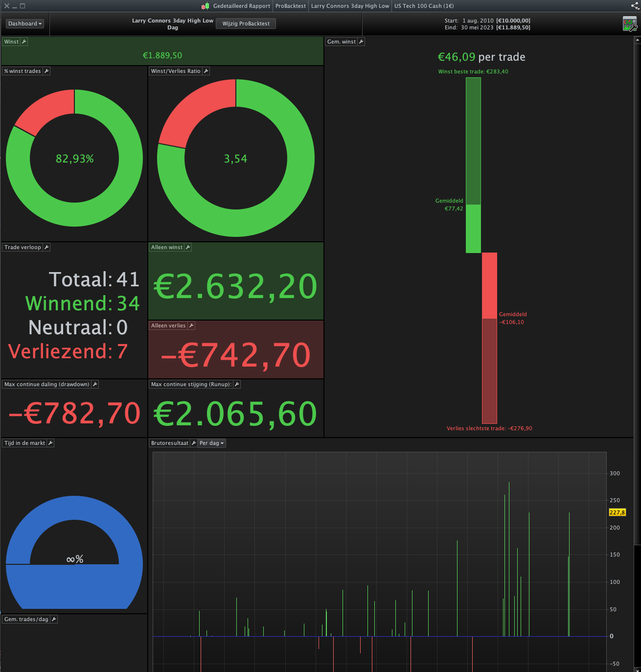The width and height of the screenshot is (641, 672).
Task: Click the 300 label on chart axis
Action: click(615, 473)
